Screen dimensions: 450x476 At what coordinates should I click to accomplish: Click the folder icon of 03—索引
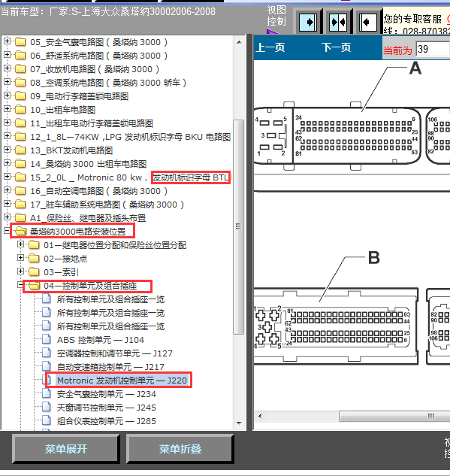pyautogui.click(x=34, y=271)
